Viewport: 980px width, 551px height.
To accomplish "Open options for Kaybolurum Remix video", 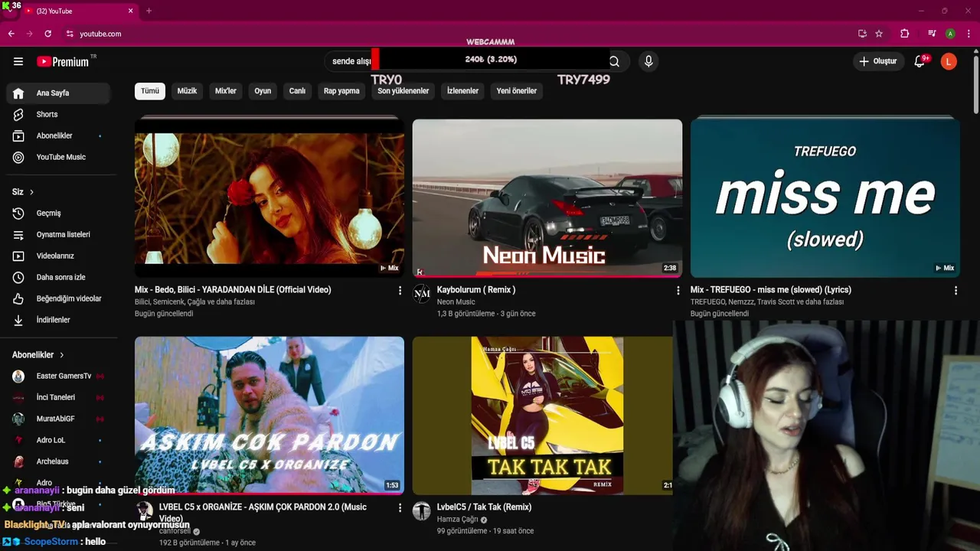I will [x=678, y=290].
